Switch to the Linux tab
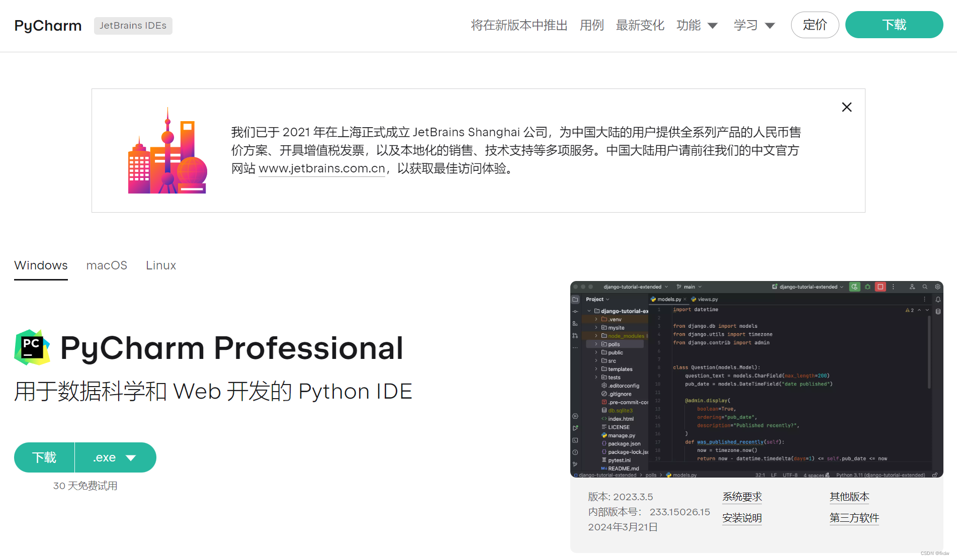The width and height of the screenshot is (957, 560). click(161, 265)
